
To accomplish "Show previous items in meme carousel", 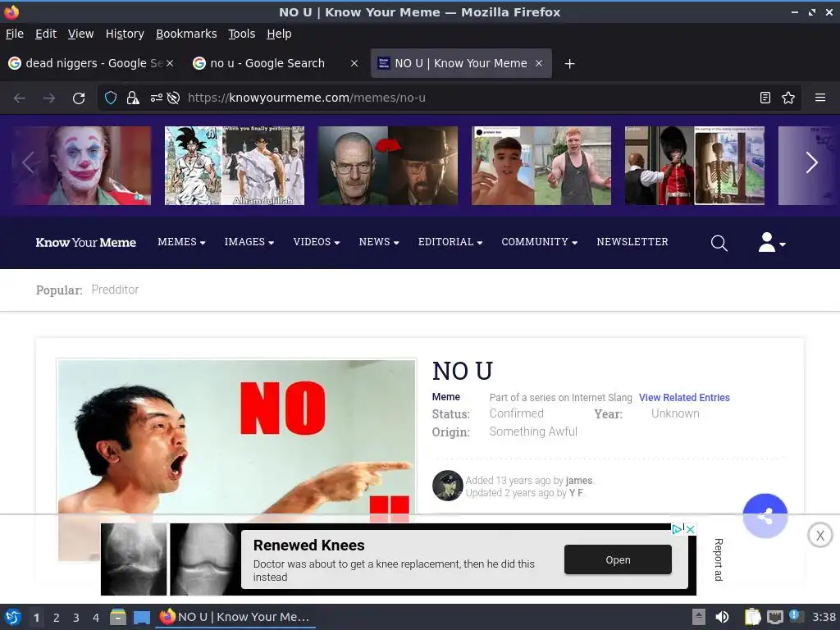I will pos(29,163).
